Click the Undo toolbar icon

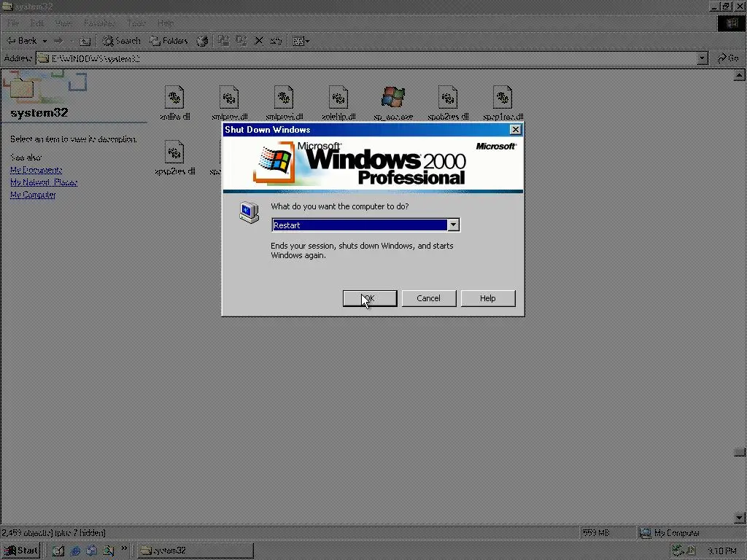276,41
